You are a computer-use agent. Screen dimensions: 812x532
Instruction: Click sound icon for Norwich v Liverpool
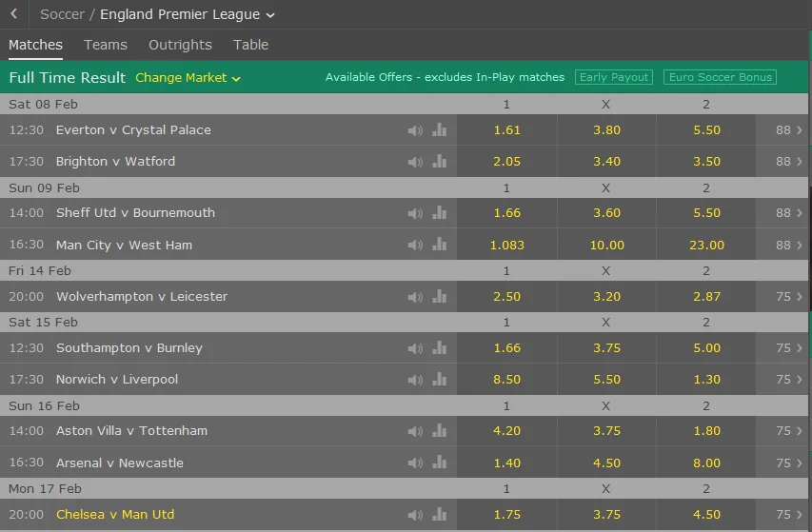pos(415,380)
